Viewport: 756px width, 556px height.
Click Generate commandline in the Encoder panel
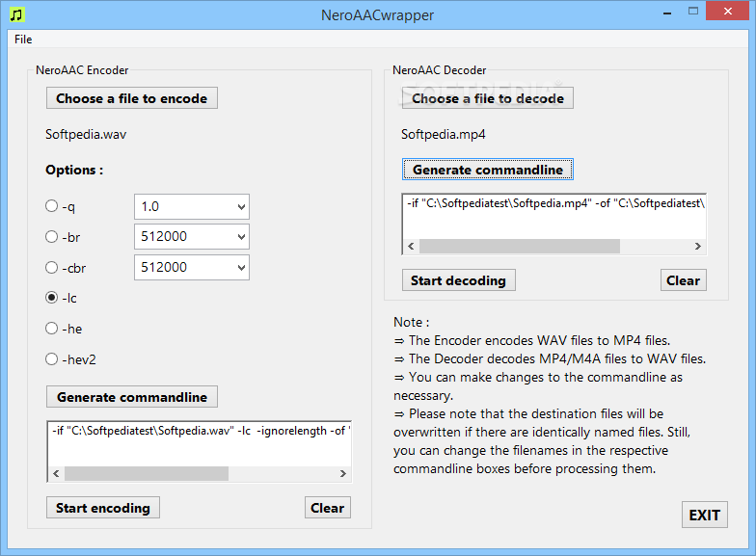pyautogui.click(x=131, y=397)
